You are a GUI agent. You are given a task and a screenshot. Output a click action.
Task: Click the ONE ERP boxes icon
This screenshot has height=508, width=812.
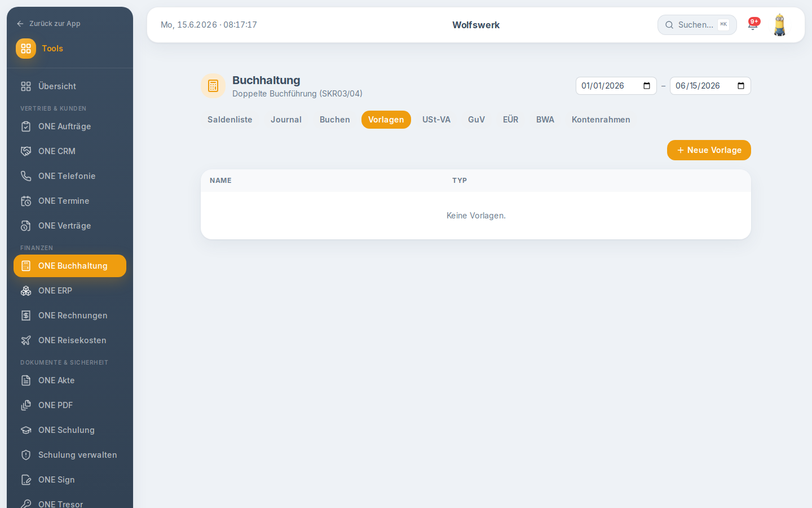pos(26,291)
